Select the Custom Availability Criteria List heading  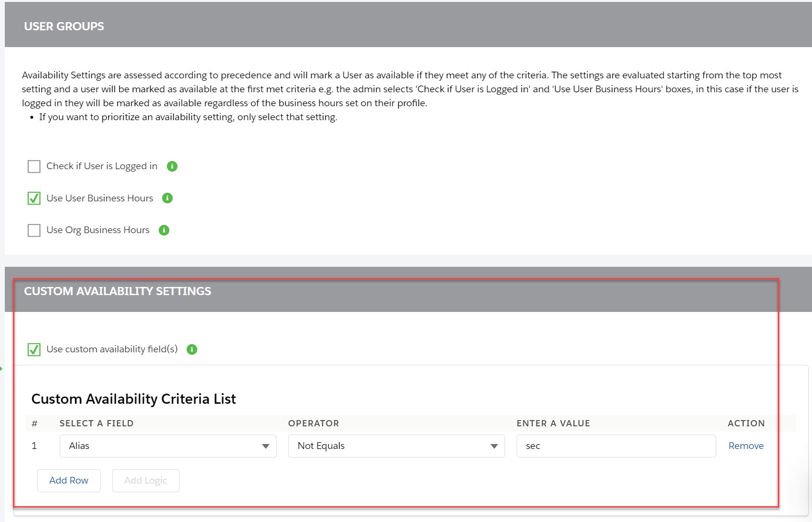pyautogui.click(x=133, y=399)
